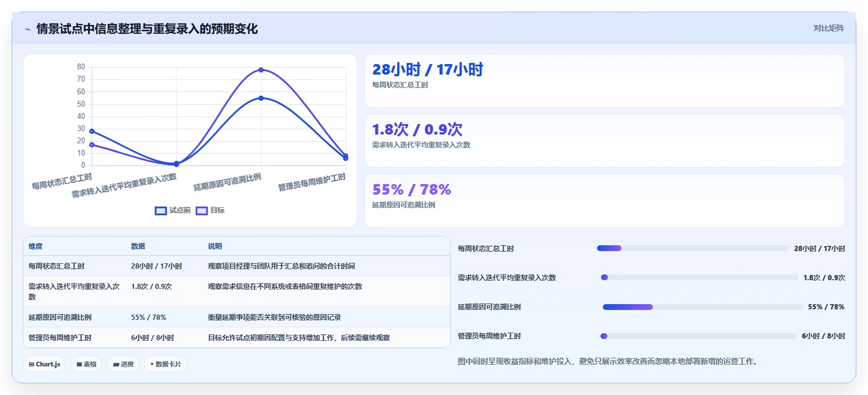The image size is (868, 395).
Task: Toggle the 试点前 legend swatch in the chart
Action: click(x=161, y=210)
